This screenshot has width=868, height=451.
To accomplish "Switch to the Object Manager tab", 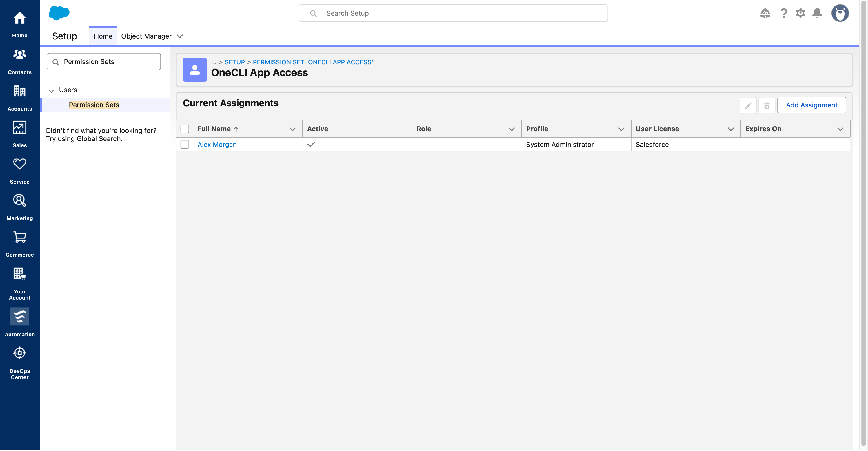I will [146, 36].
